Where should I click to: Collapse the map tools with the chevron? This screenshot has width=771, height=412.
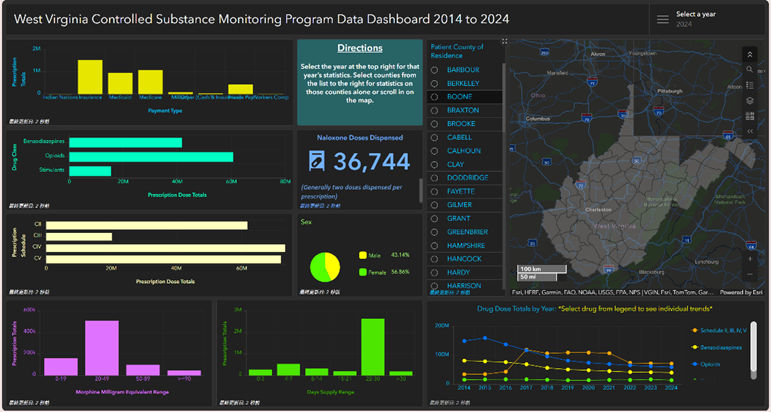click(x=750, y=54)
